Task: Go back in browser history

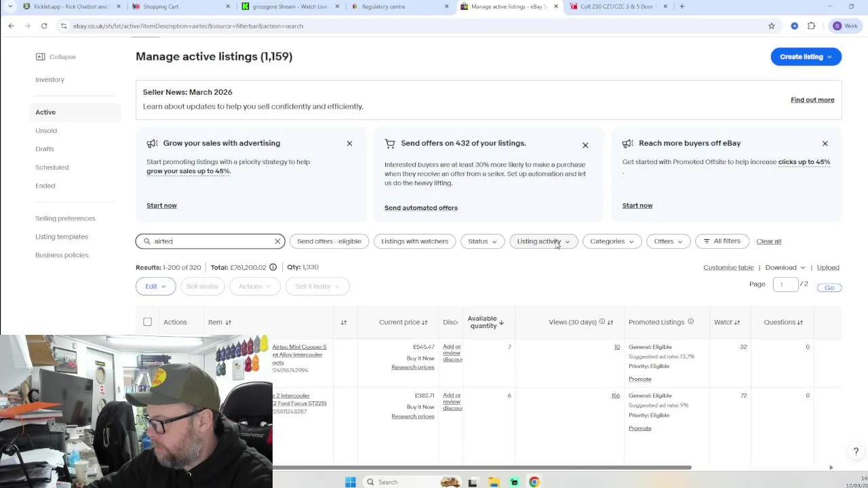Action: click(11, 26)
